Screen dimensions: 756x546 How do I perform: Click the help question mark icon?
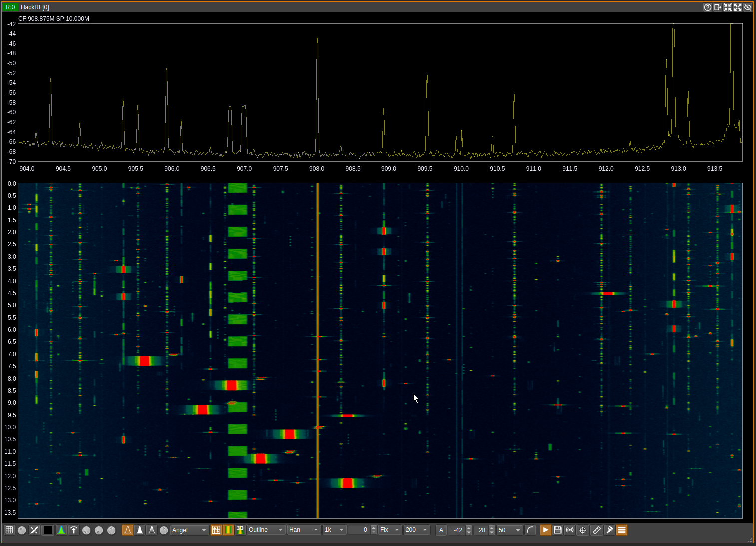tap(707, 7)
